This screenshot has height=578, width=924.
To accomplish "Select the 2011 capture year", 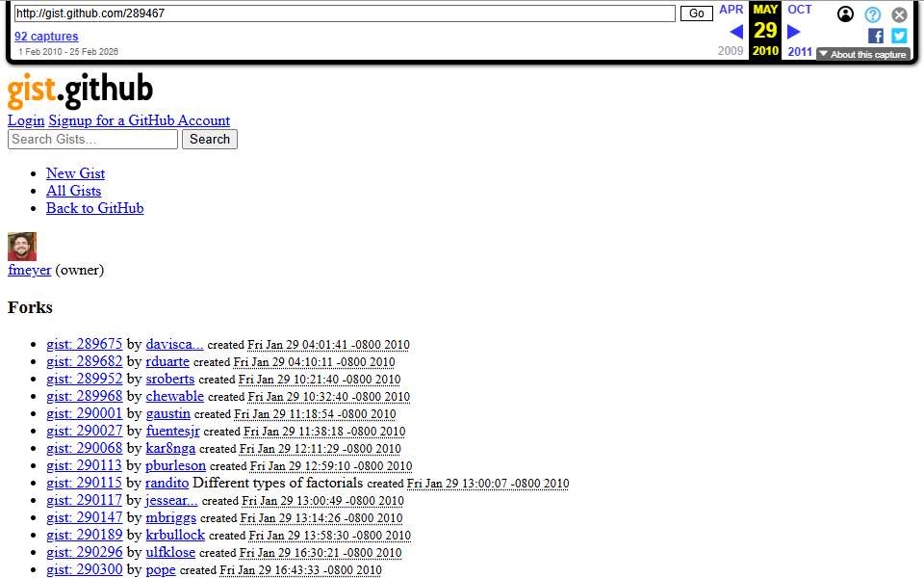I will [x=800, y=52].
